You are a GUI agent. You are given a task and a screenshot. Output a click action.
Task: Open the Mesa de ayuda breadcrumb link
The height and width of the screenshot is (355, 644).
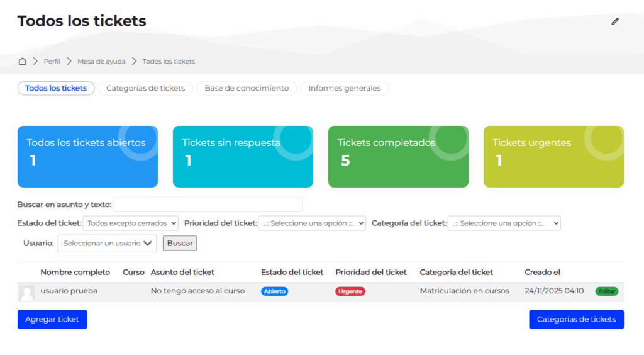click(101, 62)
